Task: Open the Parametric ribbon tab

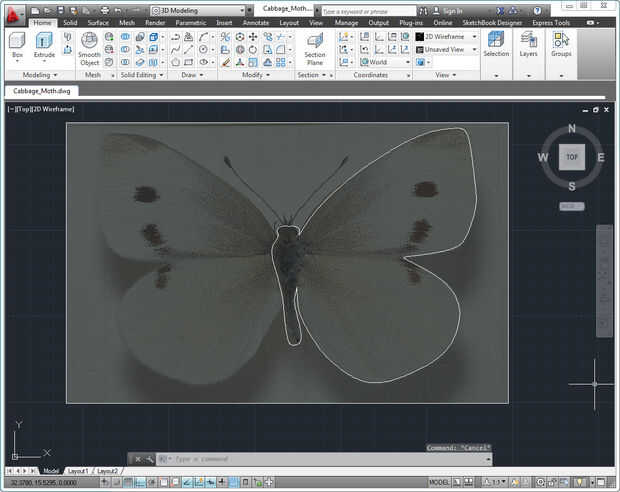Action: pos(190,22)
